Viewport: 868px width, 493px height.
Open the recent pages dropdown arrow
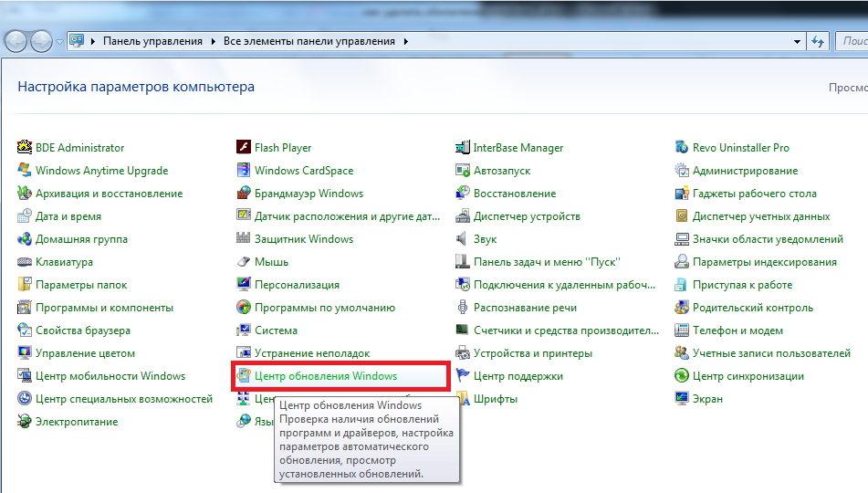[x=60, y=42]
